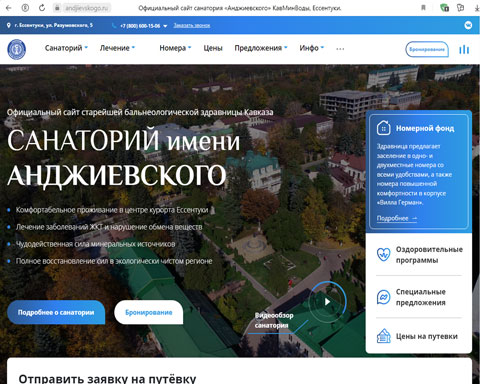Open 'Цены на путевки'
Image resolution: width=480 pixels, height=384 pixels.
coord(427,336)
